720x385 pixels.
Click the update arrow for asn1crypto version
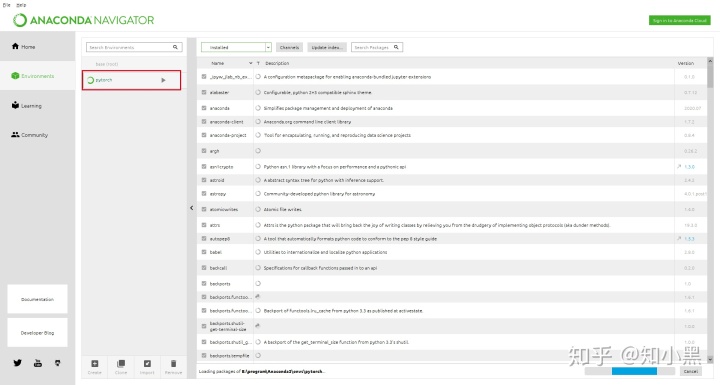679,166
